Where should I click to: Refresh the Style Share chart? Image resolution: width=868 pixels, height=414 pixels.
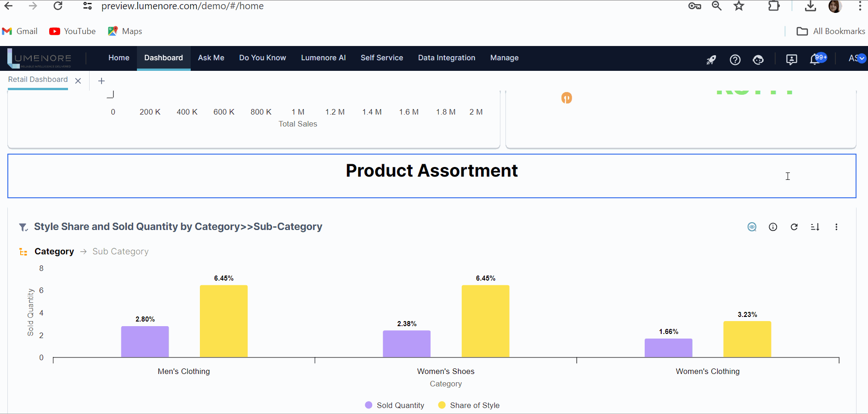794,227
